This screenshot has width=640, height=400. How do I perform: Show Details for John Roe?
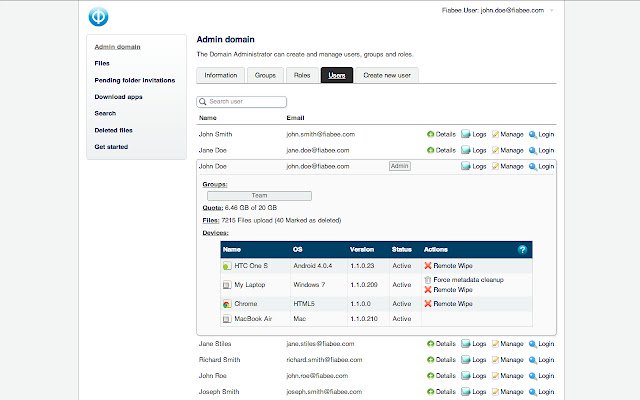click(x=441, y=376)
